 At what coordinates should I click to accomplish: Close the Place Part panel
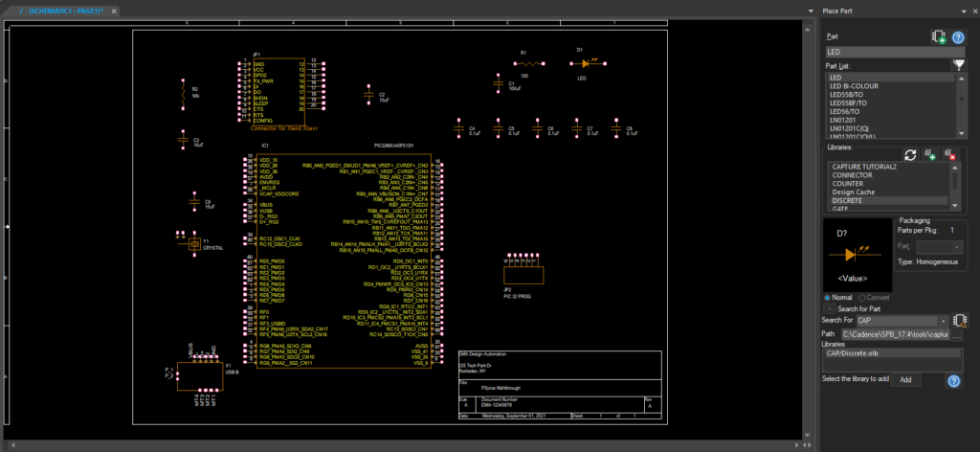pyautogui.click(x=973, y=11)
